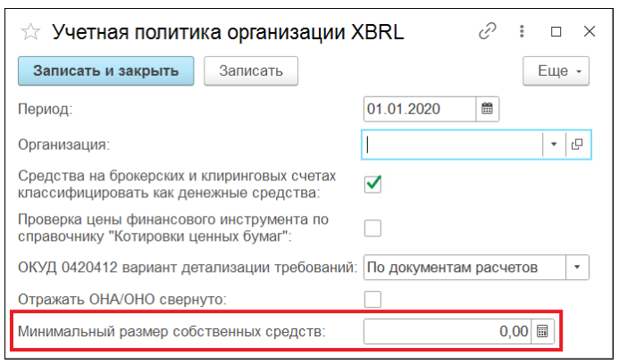This screenshot has height=364, width=619.
Task: Click the Период date input field
Action: point(418,109)
